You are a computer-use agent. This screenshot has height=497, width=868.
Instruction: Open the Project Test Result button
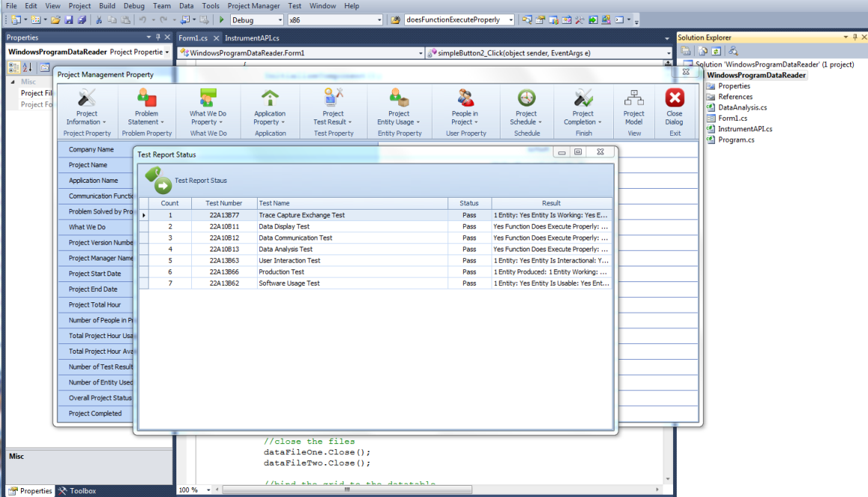[x=332, y=107]
